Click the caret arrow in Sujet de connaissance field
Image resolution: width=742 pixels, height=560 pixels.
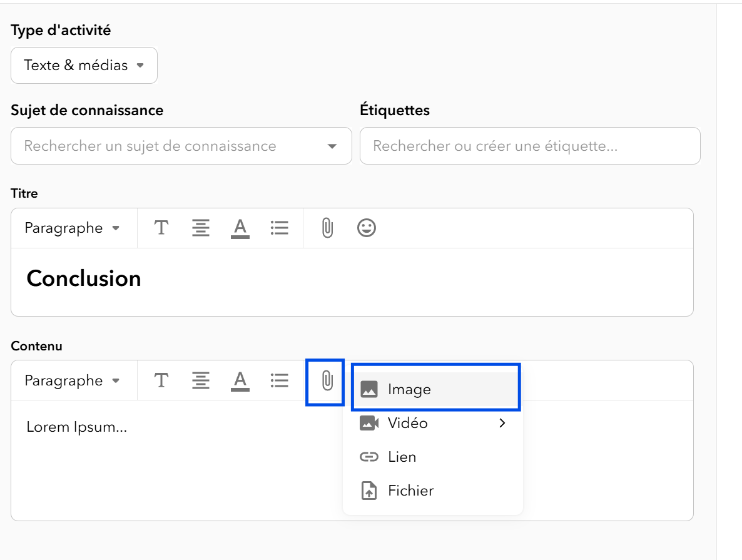(x=332, y=146)
